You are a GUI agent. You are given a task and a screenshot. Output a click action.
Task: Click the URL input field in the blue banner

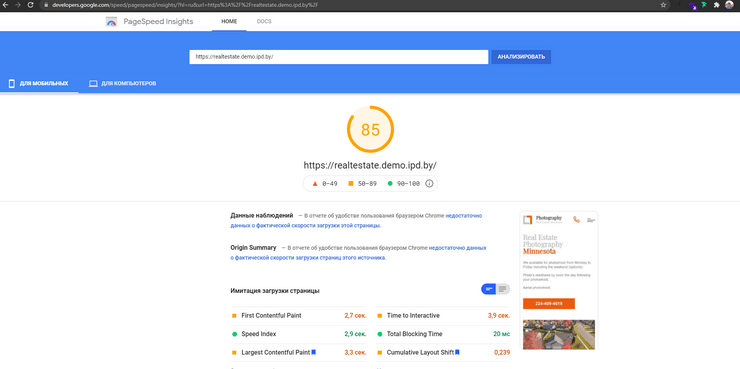point(339,57)
